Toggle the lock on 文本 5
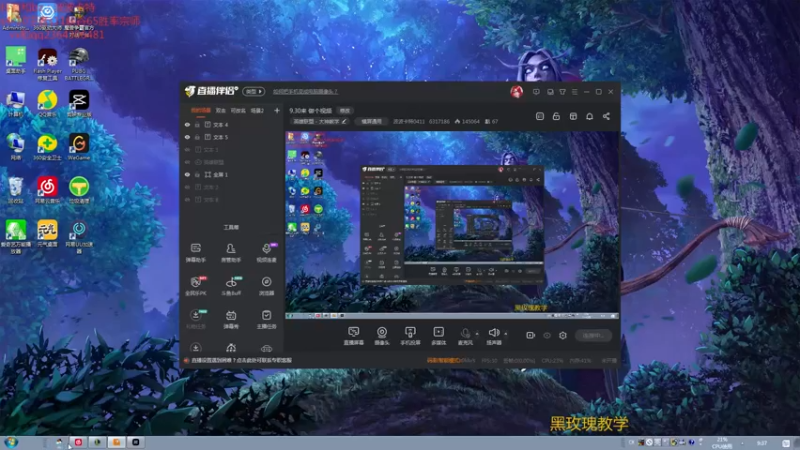The width and height of the screenshot is (800, 450). click(197, 137)
